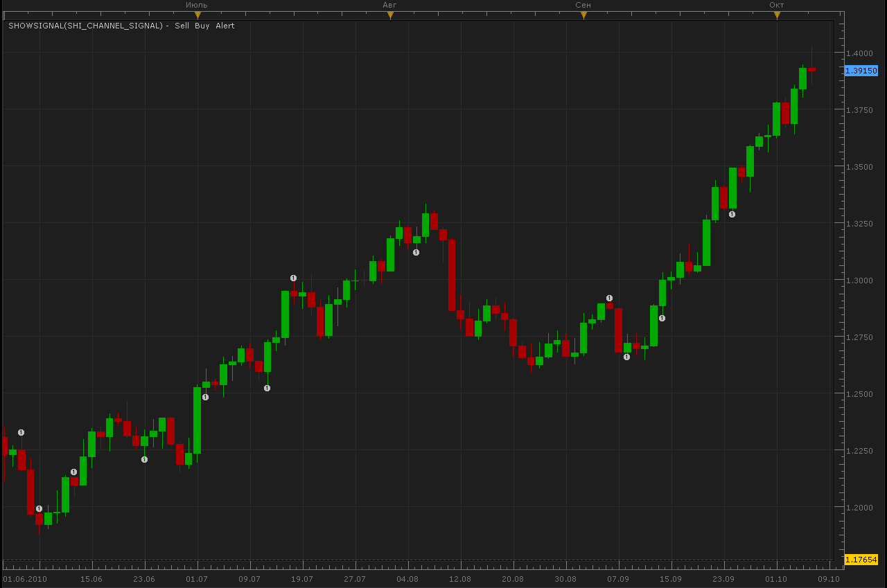This screenshot has width=887, height=588.
Task: Click the Авг month label
Action: (390, 5)
